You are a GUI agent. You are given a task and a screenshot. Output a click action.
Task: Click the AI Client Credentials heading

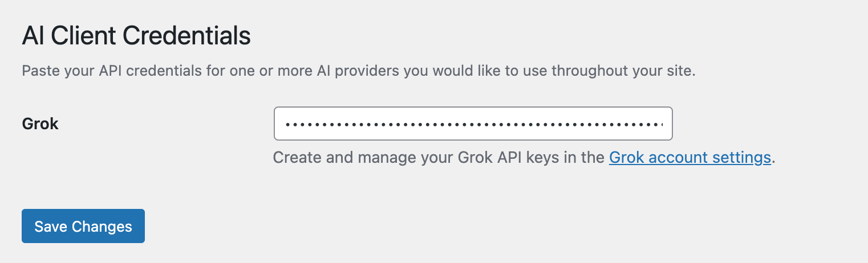136,36
